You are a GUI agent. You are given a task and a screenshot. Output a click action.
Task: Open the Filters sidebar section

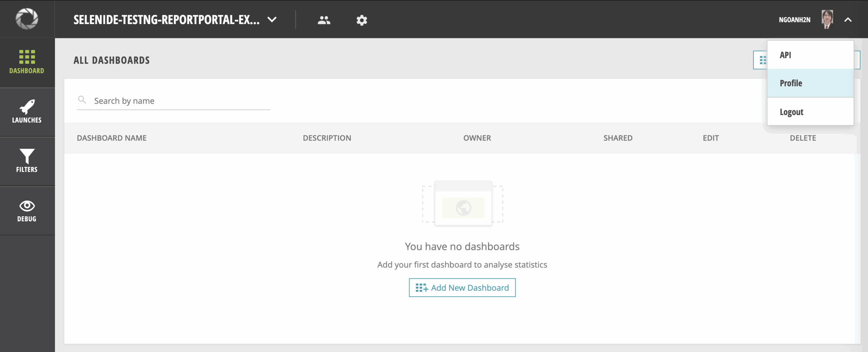pos(27,161)
